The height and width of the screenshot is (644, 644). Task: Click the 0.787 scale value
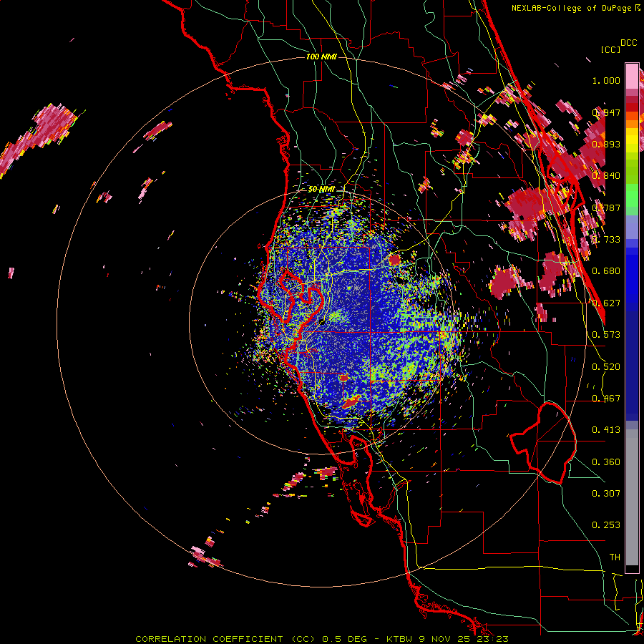point(606,208)
